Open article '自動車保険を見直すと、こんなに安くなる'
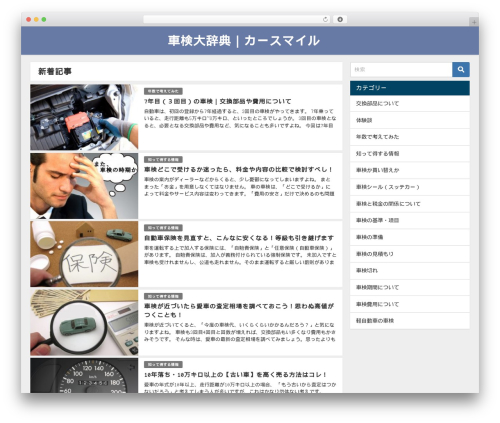Viewport: 500px width, 423px height. (239, 238)
